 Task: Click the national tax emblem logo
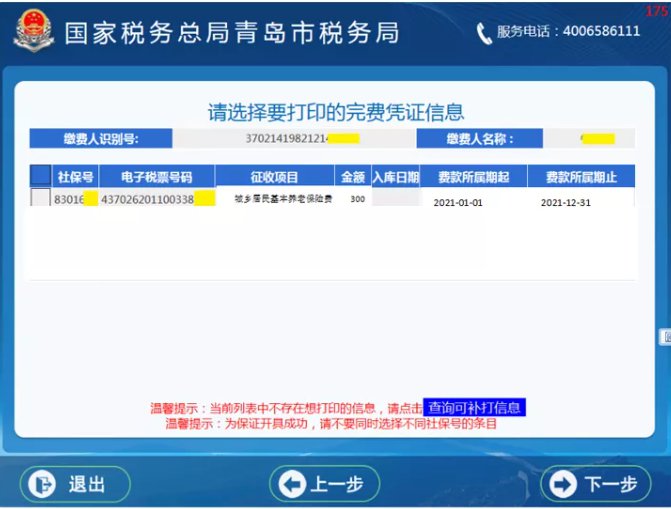click(x=33, y=31)
